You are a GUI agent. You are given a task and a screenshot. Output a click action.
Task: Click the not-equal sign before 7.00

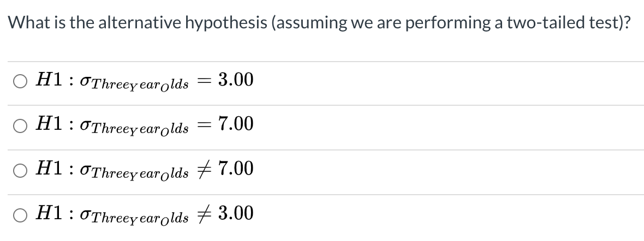(203, 170)
